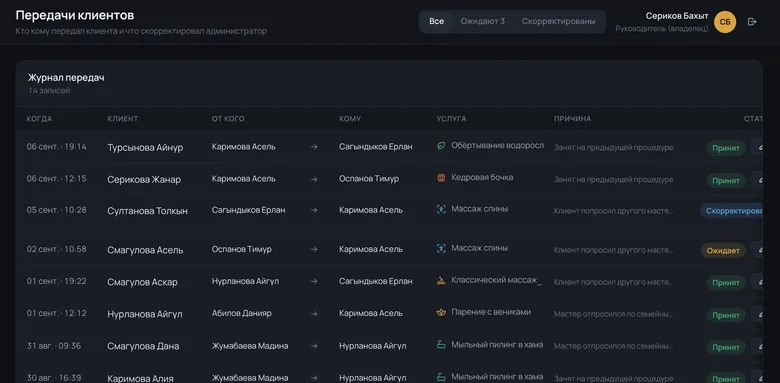The image size is (780, 383).
Task: Click Жумабаева Мадина in Смагулова Дана row
Action: click(x=250, y=346)
